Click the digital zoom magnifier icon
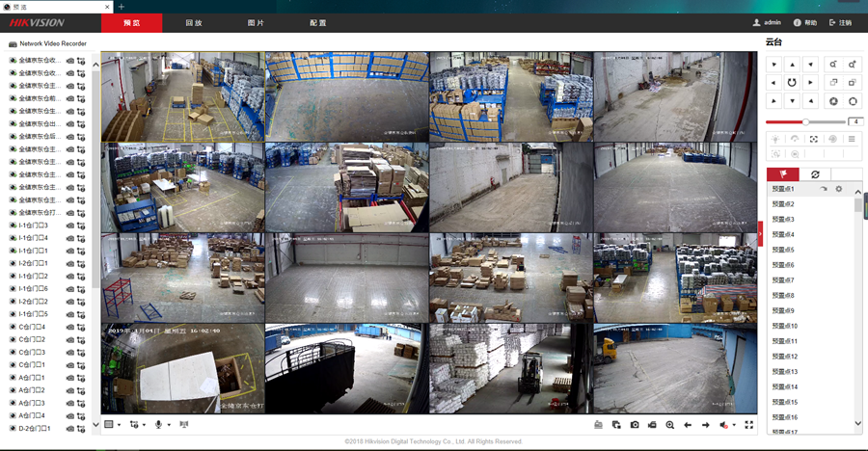 669,425
